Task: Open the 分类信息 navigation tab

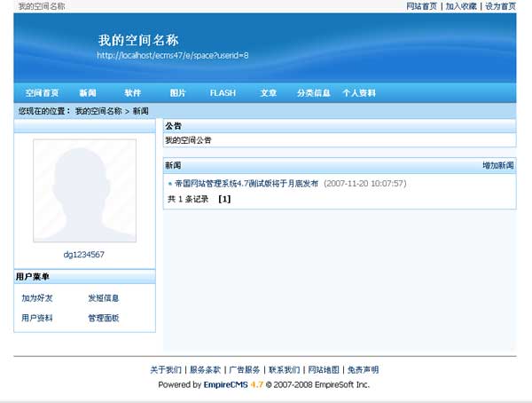Action: click(314, 93)
